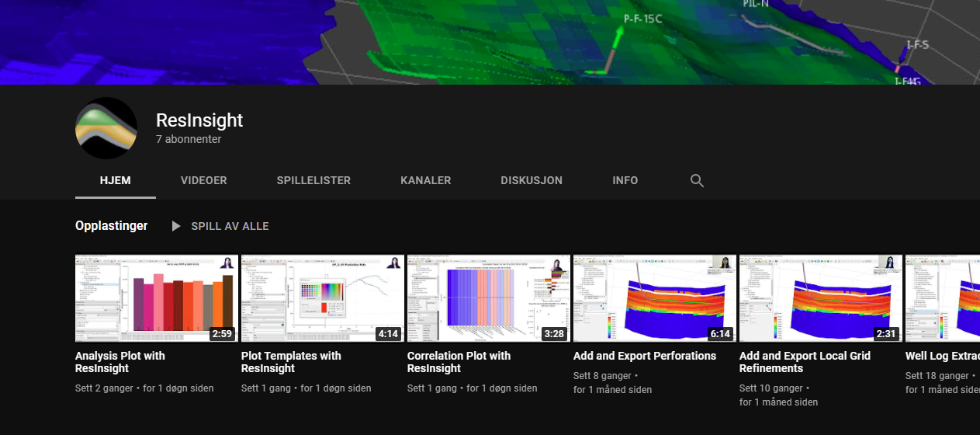Click the 4:14 duration badge
Viewport: 980px width, 435px height.
click(x=388, y=334)
